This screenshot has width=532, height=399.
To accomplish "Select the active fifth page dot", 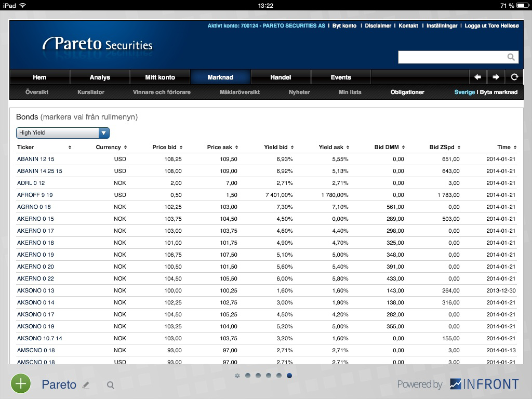I will click(289, 376).
